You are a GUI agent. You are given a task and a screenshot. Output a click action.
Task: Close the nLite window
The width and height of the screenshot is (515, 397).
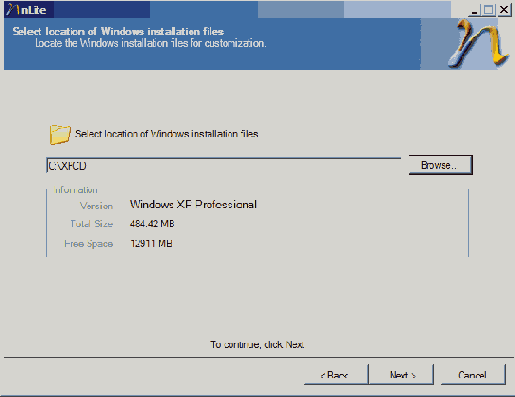pyautogui.click(x=504, y=10)
